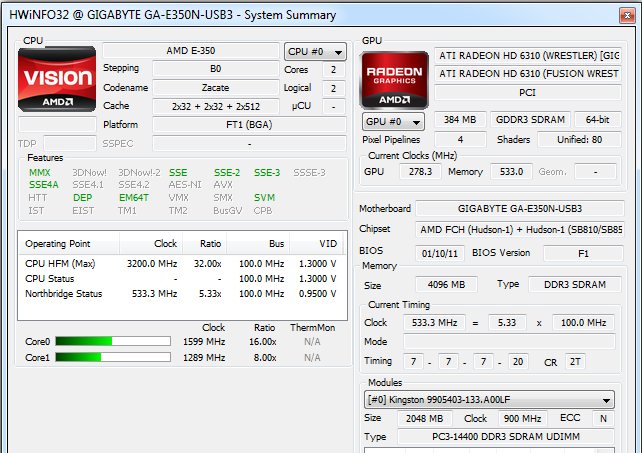
Task: Click the AMD E-350 CPU name field
Action: coord(190,51)
